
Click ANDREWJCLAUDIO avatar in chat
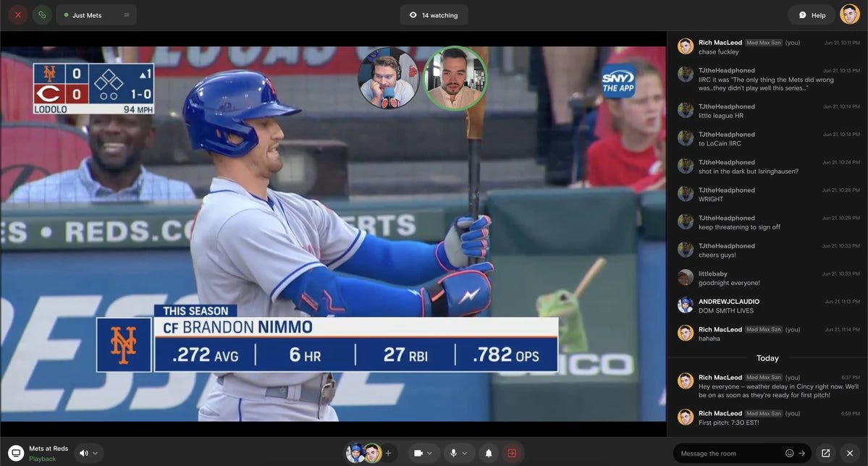(686, 305)
